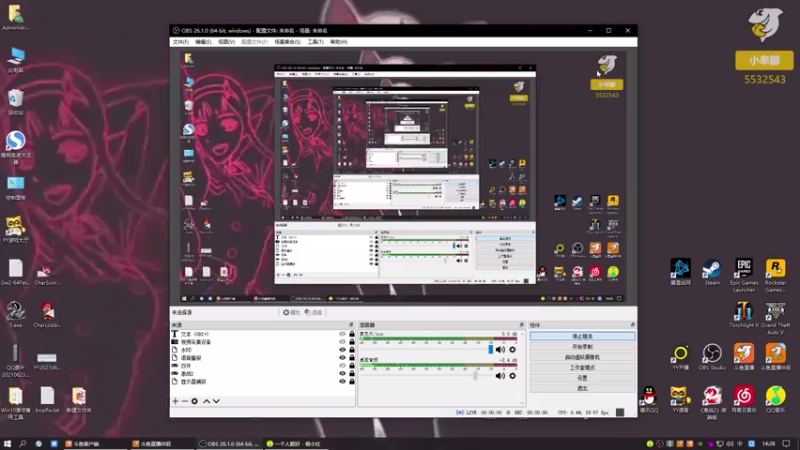
Task: Move selected source up
Action: [207, 401]
